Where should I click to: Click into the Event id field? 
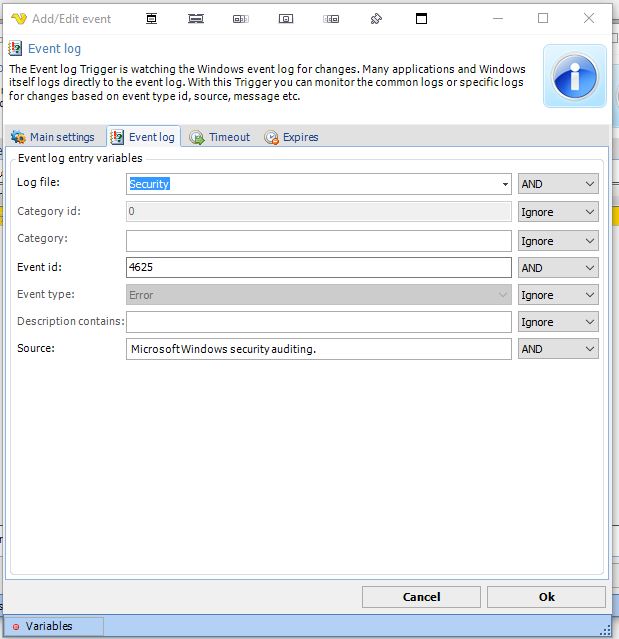318,268
